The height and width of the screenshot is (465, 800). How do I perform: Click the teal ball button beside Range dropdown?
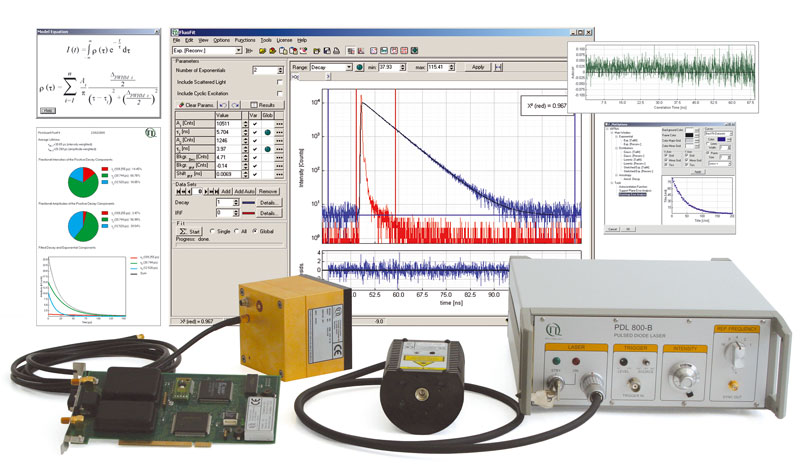point(360,67)
